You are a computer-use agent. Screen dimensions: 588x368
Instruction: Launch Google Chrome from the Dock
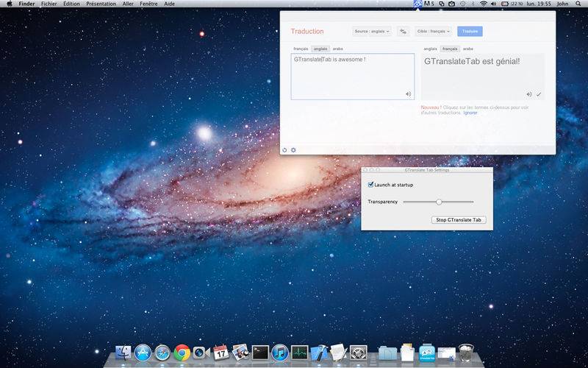182,353
